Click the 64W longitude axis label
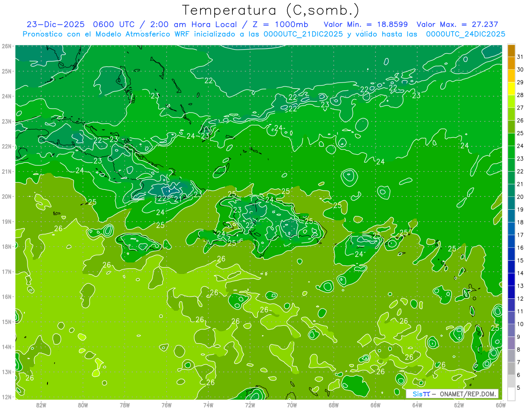This screenshot has height=411, width=532. [417, 405]
